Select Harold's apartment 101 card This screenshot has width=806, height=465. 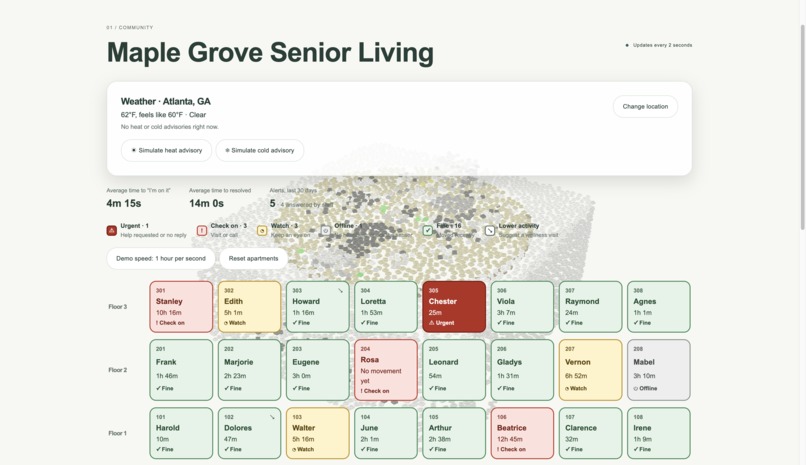pyautogui.click(x=181, y=433)
